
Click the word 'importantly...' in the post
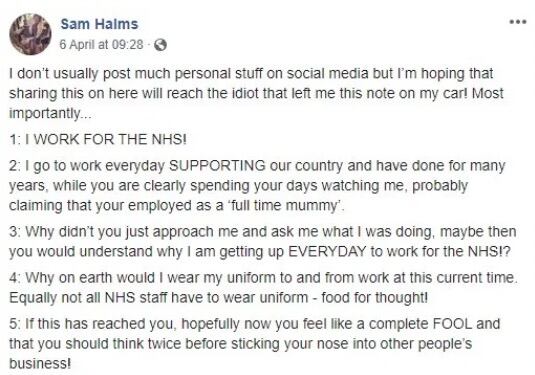pyautogui.click(x=50, y=113)
